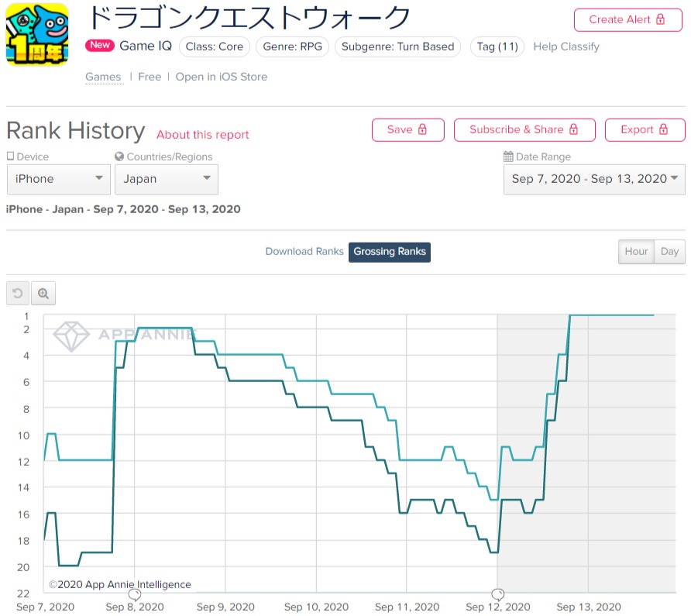The height and width of the screenshot is (616, 691).
Task: Open the iPhone device dropdown
Action: pyautogui.click(x=58, y=179)
